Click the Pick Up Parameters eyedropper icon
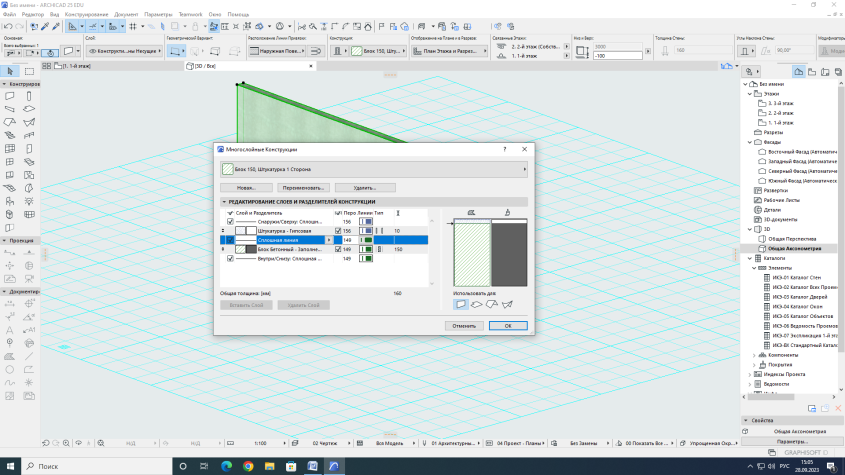 pos(45,26)
